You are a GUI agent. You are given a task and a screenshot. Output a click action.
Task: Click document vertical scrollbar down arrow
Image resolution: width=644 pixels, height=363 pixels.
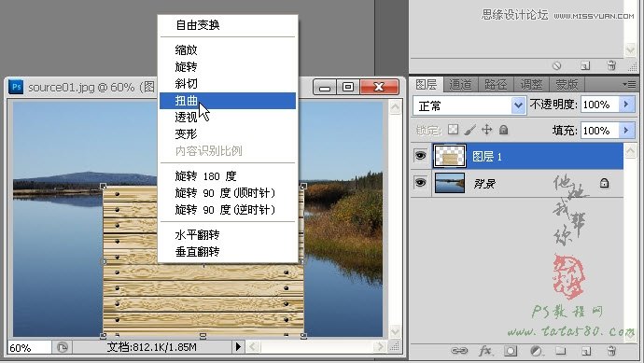click(x=395, y=331)
